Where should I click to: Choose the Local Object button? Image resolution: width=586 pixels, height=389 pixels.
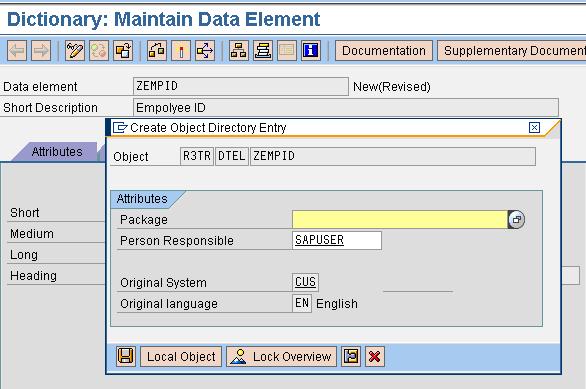pyautogui.click(x=181, y=356)
